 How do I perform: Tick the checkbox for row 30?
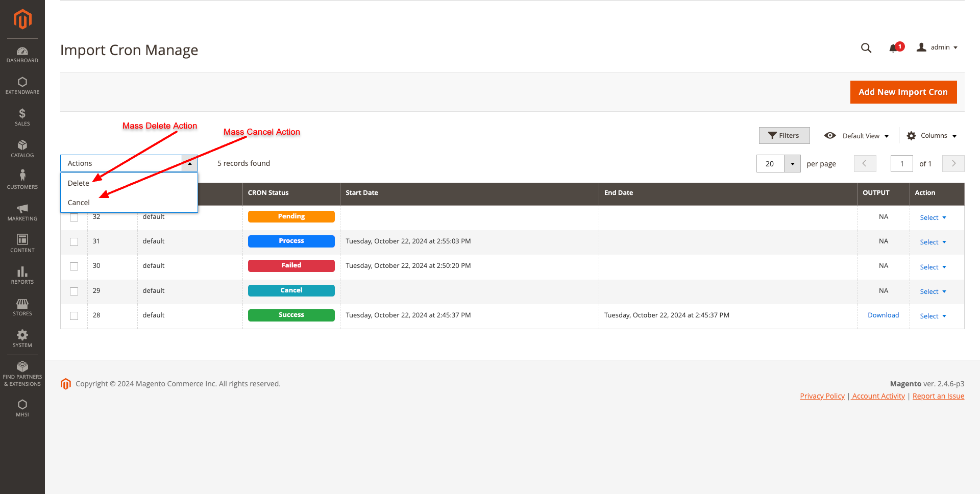click(x=74, y=266)
